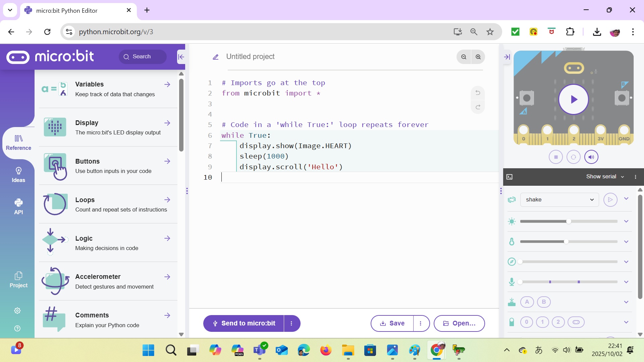Click the simulator restart icon

[x=574, y=157]
